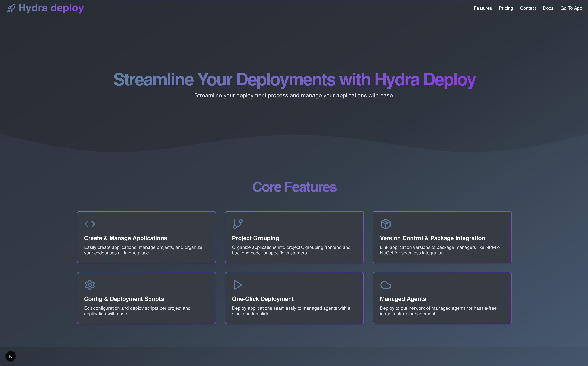Click Go To App link

pyautogui.click(x=571, y=8)
